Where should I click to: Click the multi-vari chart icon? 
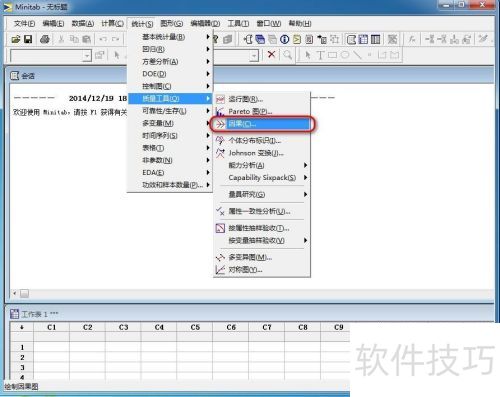[220, 257]
